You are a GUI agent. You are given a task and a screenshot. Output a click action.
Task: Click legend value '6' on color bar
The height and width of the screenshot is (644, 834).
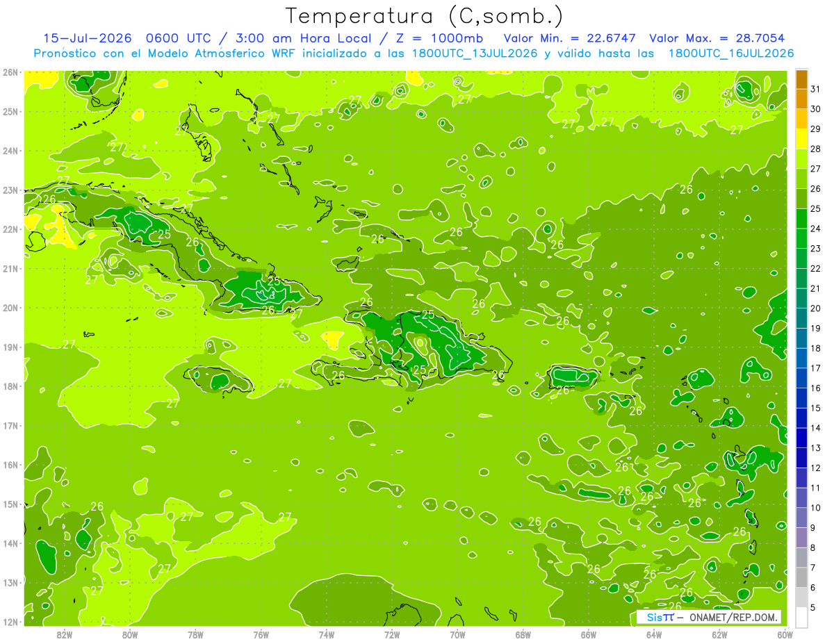pos(814,587)
